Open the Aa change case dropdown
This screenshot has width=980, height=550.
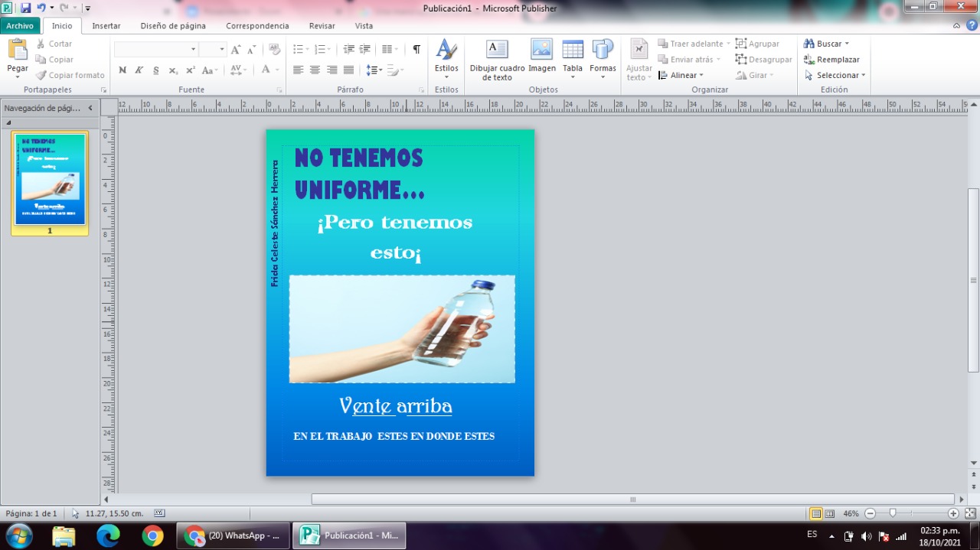click(x=211, y=70)
